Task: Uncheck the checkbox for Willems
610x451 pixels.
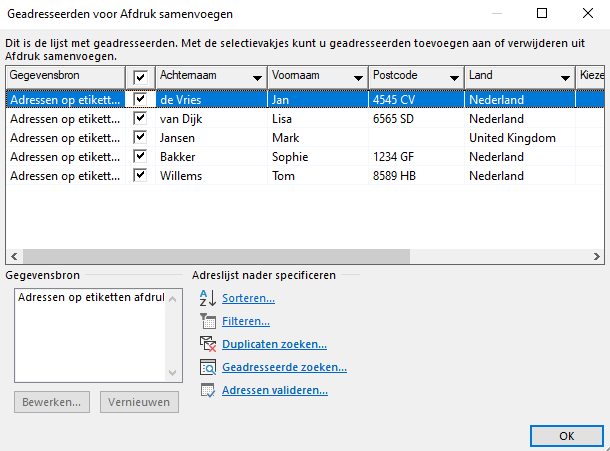Action: pyautogui.click(x=140, y=176)
